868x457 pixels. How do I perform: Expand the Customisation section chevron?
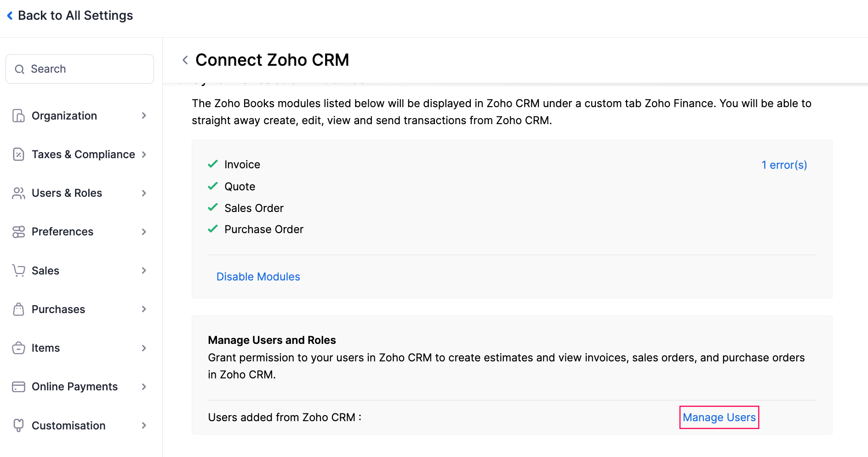(x=144, y=425)
